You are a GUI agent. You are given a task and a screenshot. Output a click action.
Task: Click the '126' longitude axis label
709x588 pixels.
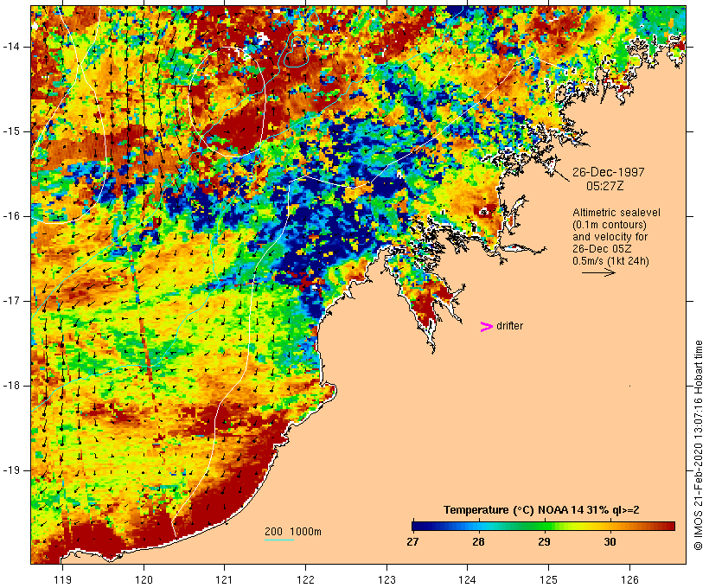[x=629, y=579]
